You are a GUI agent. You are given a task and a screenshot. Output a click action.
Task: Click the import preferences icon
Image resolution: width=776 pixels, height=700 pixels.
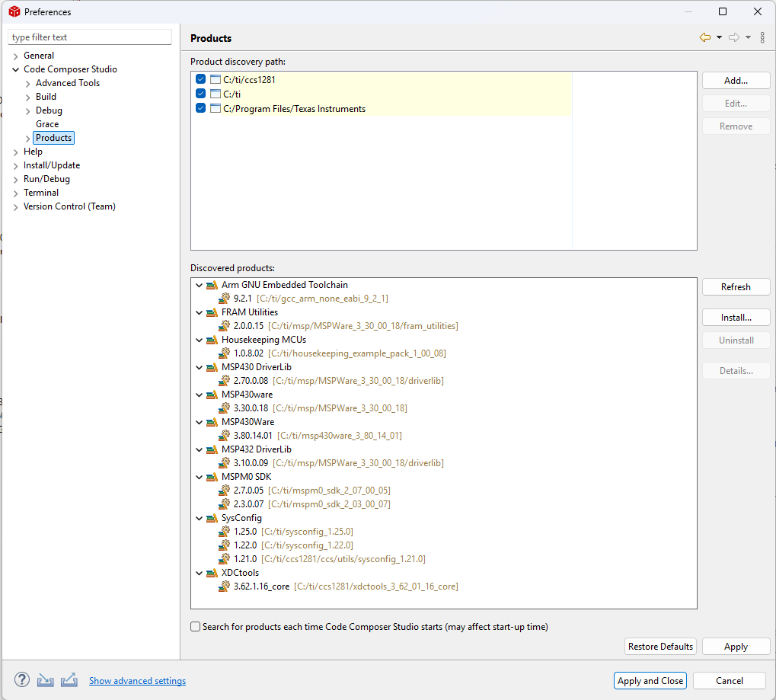(x=46, y=680)
